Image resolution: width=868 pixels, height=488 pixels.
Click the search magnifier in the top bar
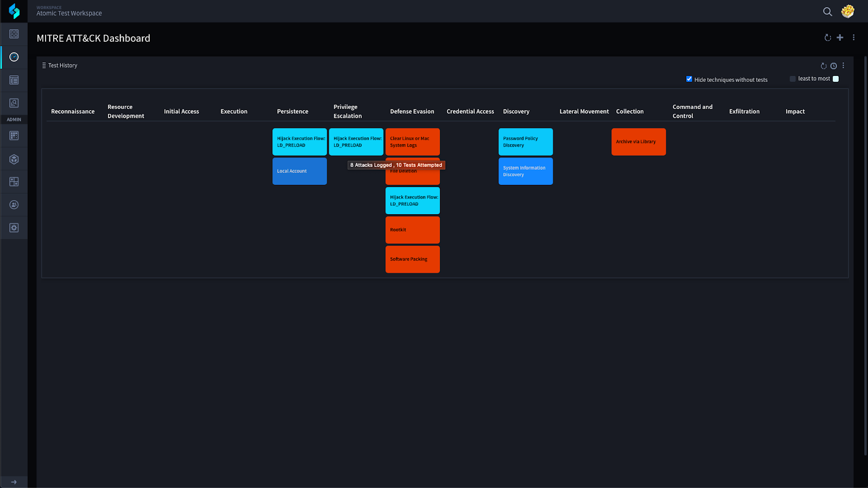pyautogui.click(x=827, y=11)
